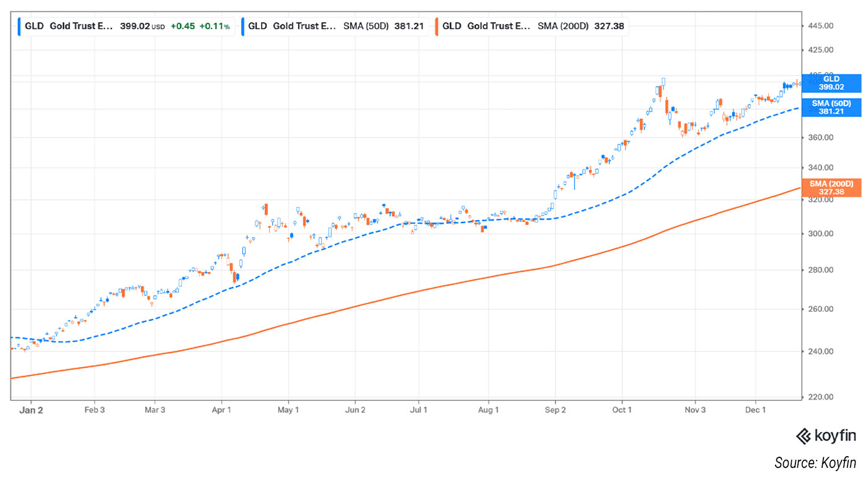Image resolution: width=868 pixels, height=484 pixels.
Task: Click the Source: Koyfin attribution text
Action: (815, 462)
